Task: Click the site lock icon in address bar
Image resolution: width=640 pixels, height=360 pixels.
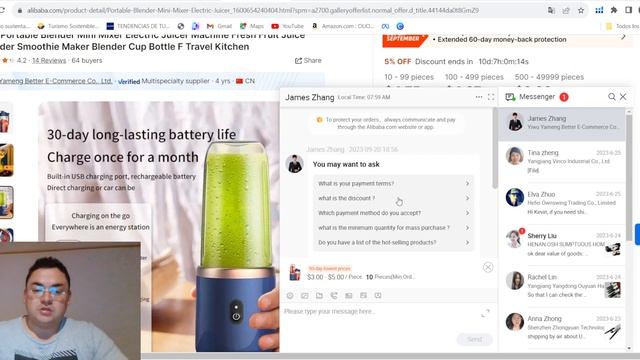Action: click(x=19, y=11)
